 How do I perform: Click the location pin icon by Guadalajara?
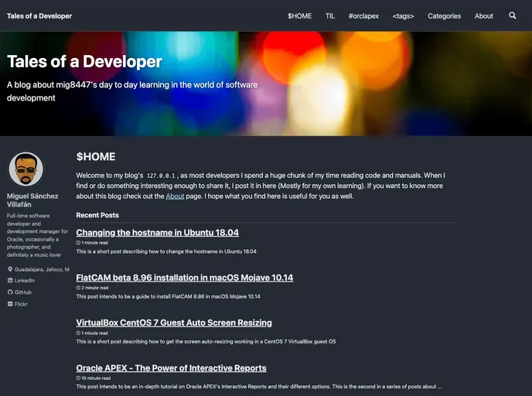pyautogui.click(x=10, y=269)
